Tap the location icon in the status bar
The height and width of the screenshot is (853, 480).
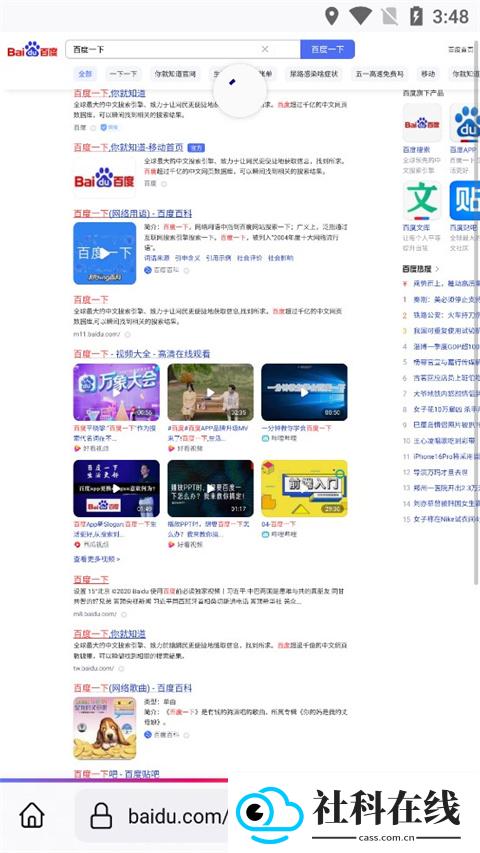point(331,16)
